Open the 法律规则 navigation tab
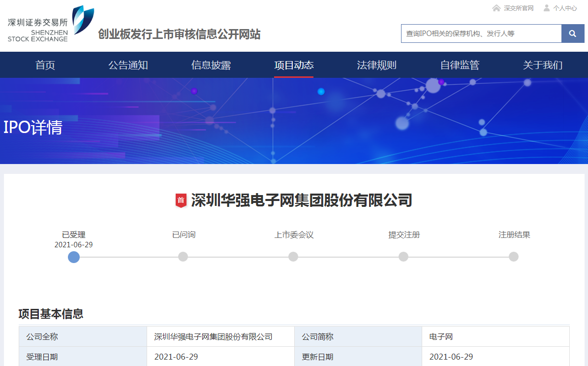The image size is (588, 366). coord(376,65)
